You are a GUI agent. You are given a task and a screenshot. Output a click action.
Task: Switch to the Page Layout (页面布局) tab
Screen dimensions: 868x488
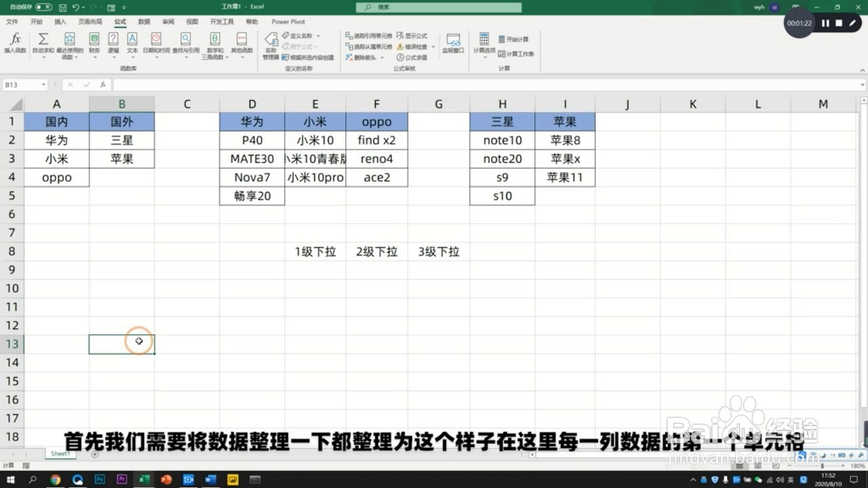point(90,22)
